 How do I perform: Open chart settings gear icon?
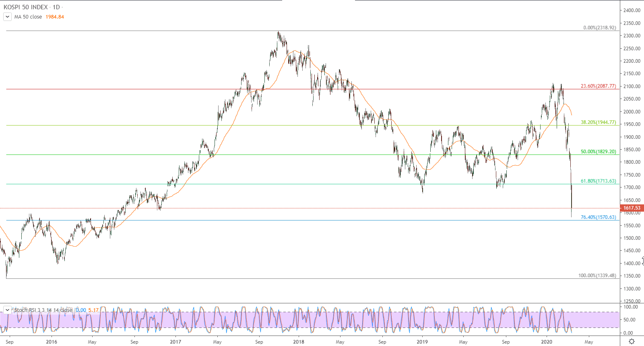(x=632, y=342)
